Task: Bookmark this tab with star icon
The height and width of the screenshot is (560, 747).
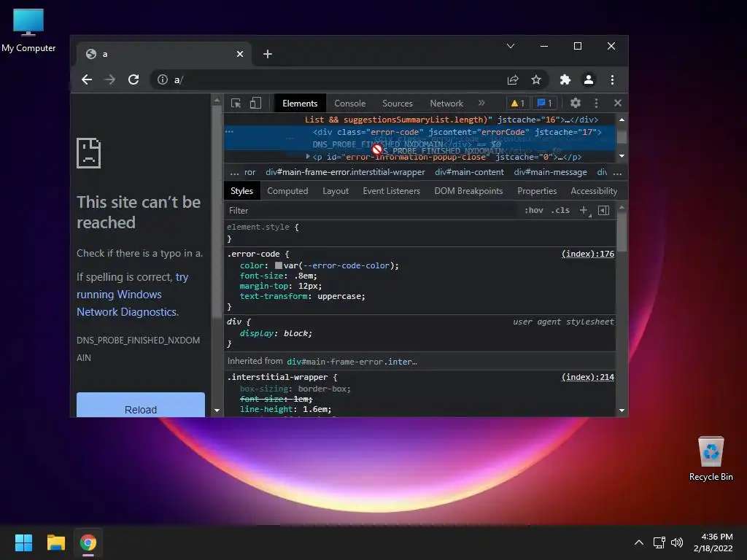Action: tap(536, 79)
